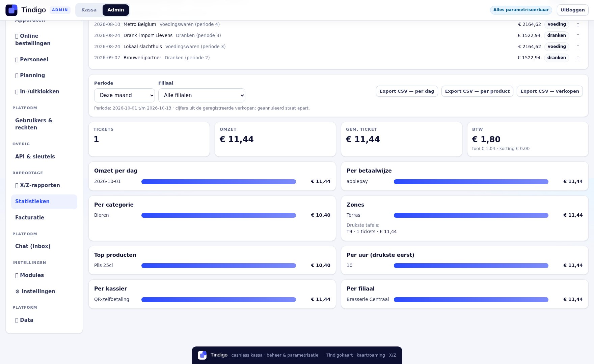594x364 pixels.
Task: Open the Filiaal dropdown showing Alle filialen
Action: tap(202, 95)
